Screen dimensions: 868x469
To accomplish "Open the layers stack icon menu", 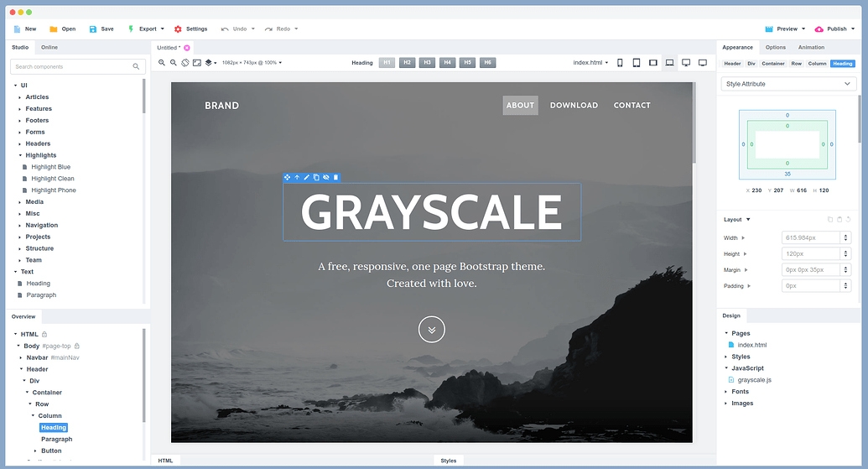I will tap(211, 63).
